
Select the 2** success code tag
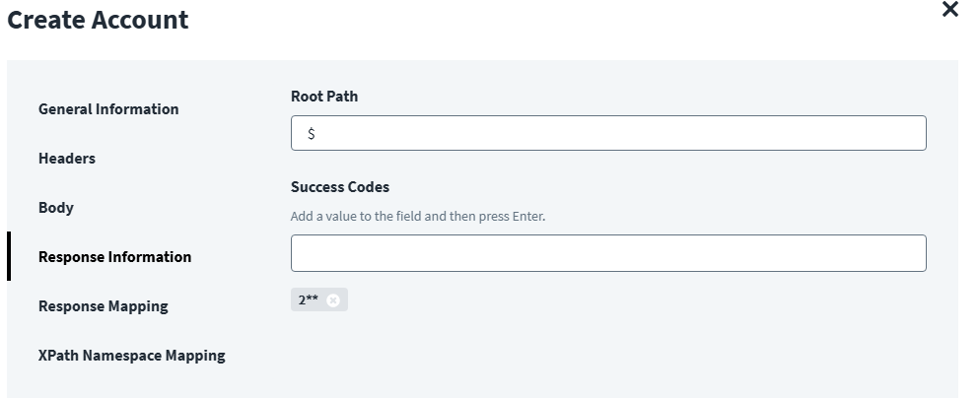tap(309, 300)
